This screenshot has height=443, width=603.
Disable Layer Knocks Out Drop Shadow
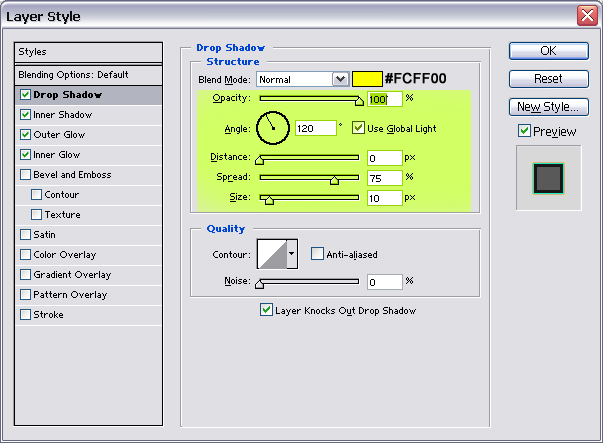[265, 310]
